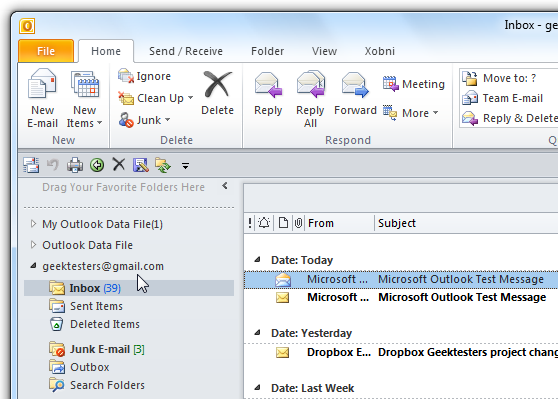Select the Inbox folder
The image size is (558, 399).
(129, 288)
